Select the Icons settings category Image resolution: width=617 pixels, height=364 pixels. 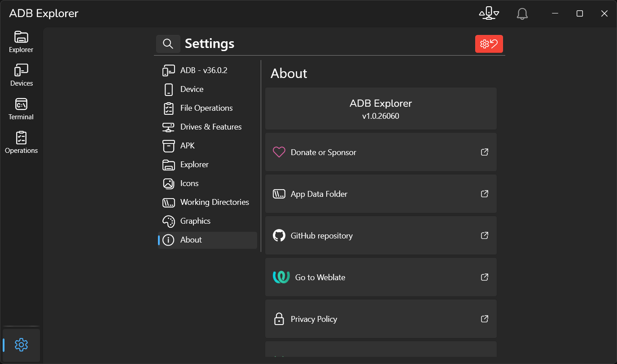(x=207, y=183)
